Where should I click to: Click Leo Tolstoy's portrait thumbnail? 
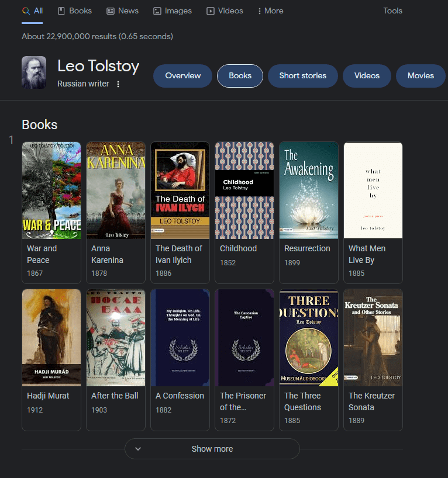click(x=34, y=72)
